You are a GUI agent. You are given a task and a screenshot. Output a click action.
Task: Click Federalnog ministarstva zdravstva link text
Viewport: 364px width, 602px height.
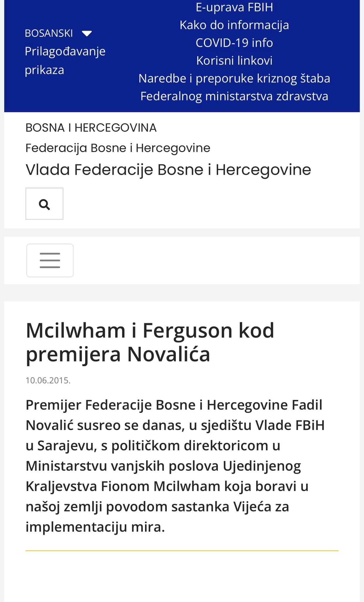(x=234, y=96)
